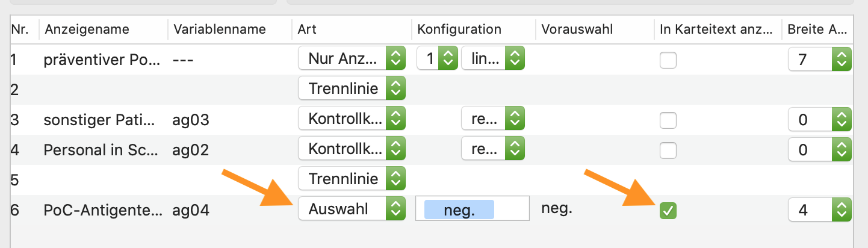The height and width of the screenshot is (248, 868).
Task: Click the Anzeigename column header
Action: 87,29
